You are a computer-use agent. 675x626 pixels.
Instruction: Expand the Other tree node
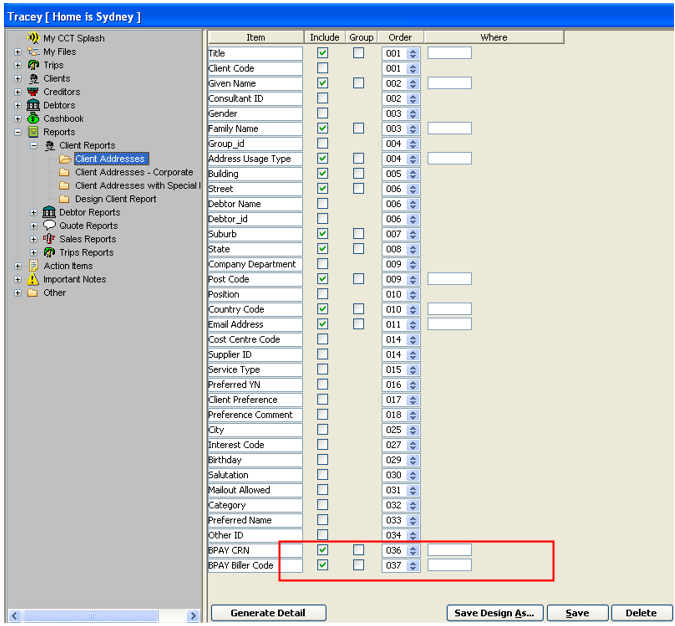18,293
